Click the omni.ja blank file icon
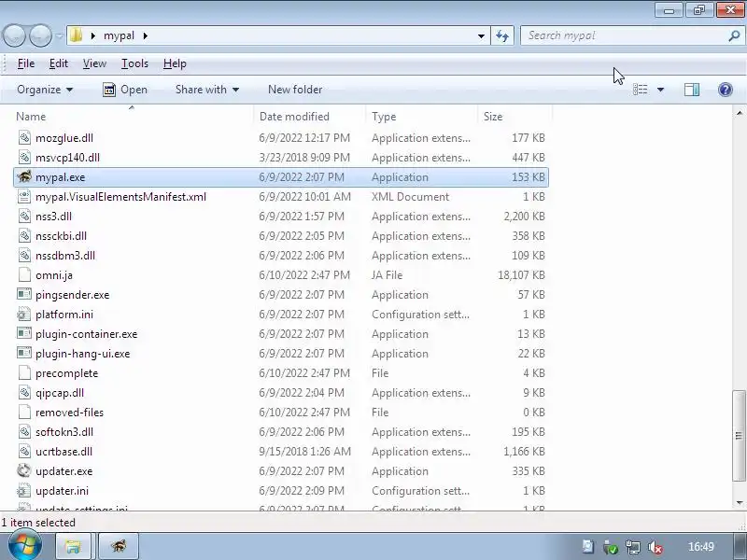 (x=24, y=274)
